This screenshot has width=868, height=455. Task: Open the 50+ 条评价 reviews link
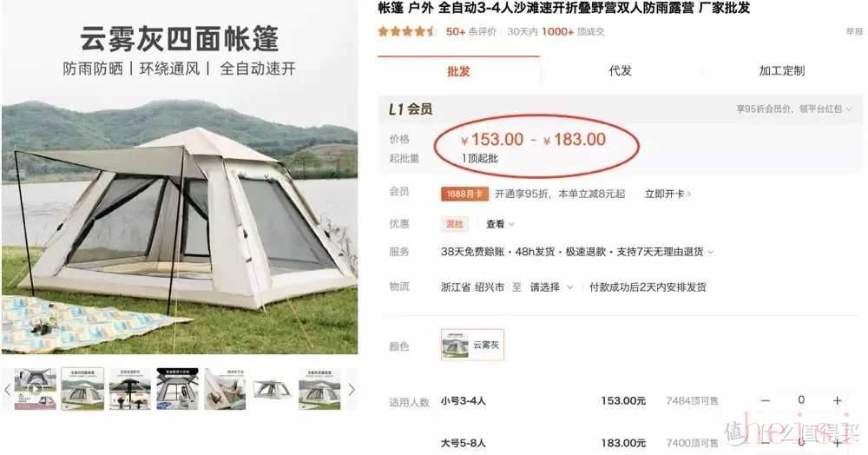(471, 31)
